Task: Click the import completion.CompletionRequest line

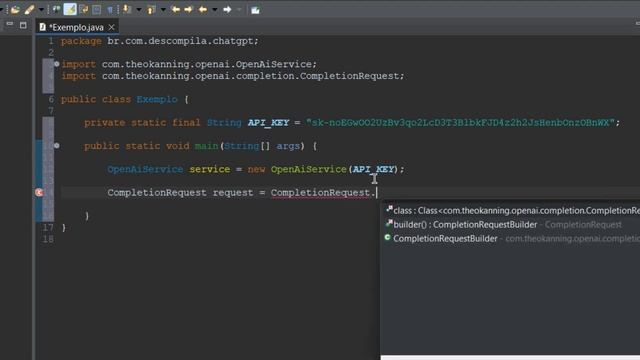Action: point(233,76)
